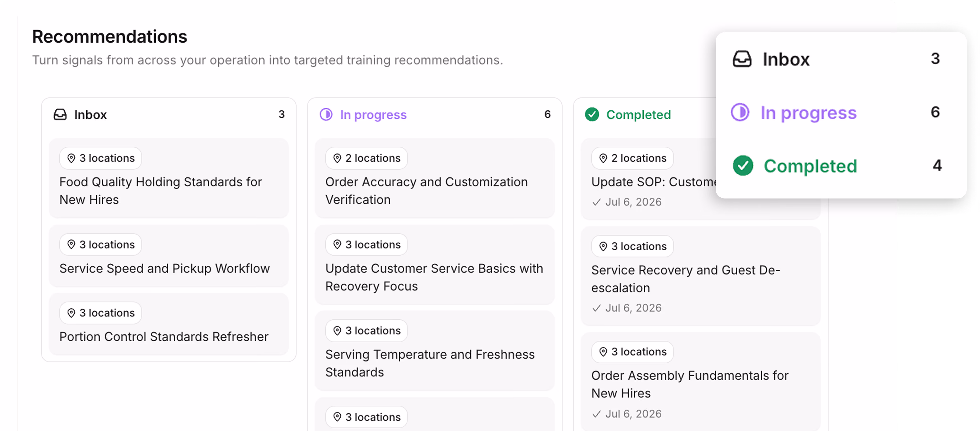The image size is (980, 431).
Task: Click the location pin on Service Recovery and Guest De-escalation
Action: pos(603,246)
